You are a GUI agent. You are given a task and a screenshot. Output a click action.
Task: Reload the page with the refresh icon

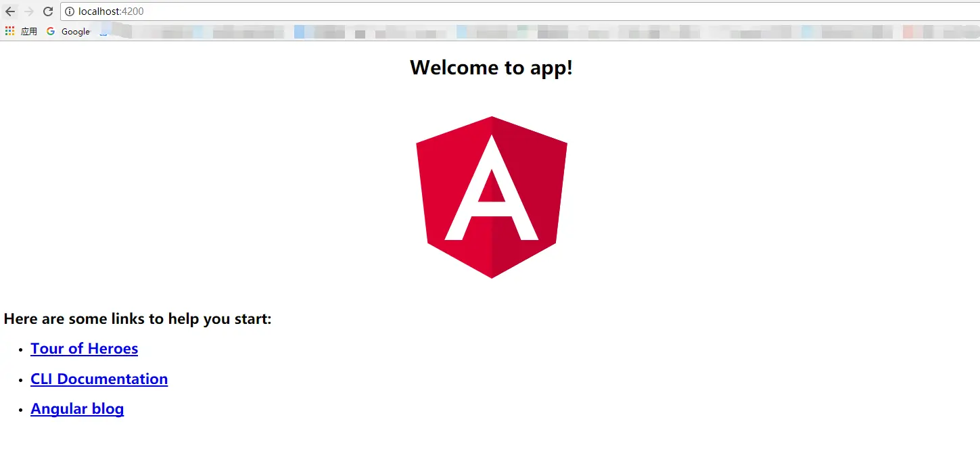[48, 11]
